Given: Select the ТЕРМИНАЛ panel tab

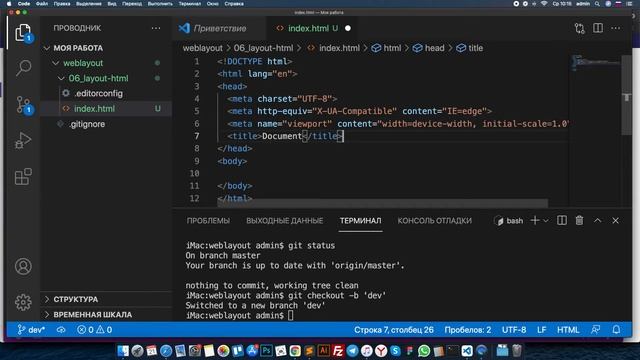Looking at the screenshot, I should pyautogui.click(x=360, y=221).
